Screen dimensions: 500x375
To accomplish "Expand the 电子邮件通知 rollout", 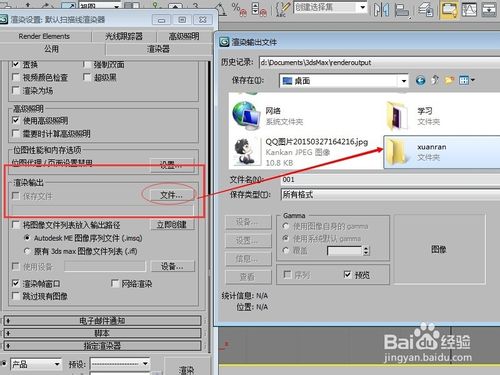I will click(x=102, y=321).
